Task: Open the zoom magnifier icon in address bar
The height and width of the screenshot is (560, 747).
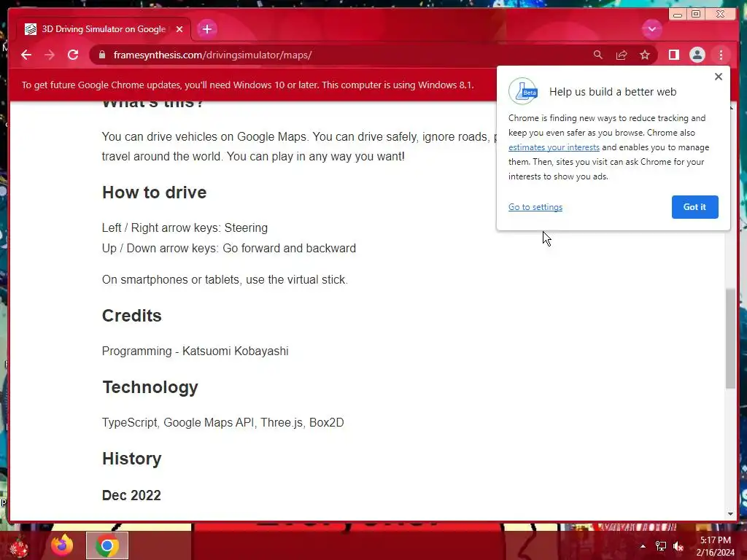Action: coord(598,55)
